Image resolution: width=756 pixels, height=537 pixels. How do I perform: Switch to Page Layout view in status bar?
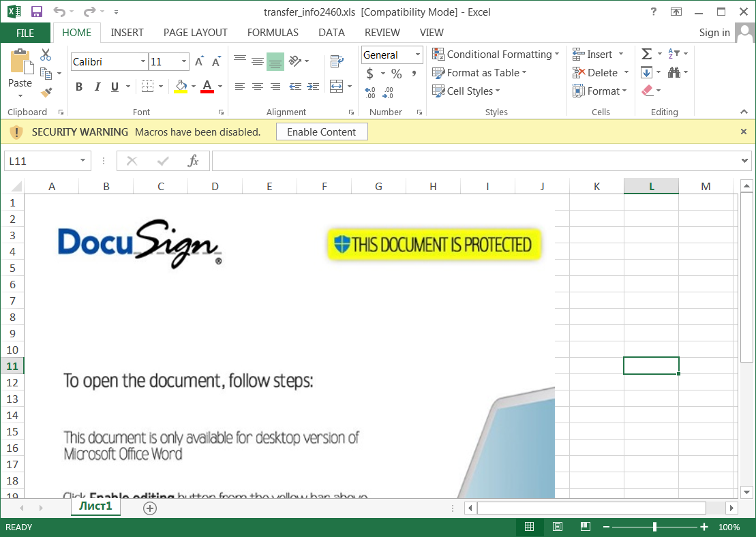[x=557, y=526]
